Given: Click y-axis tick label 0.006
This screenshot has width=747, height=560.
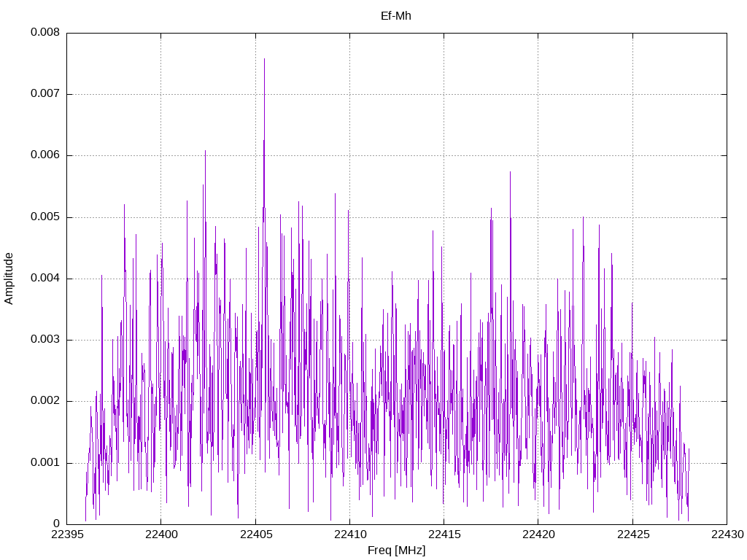Looking at the screenshot, I should (x=45, y=155).
